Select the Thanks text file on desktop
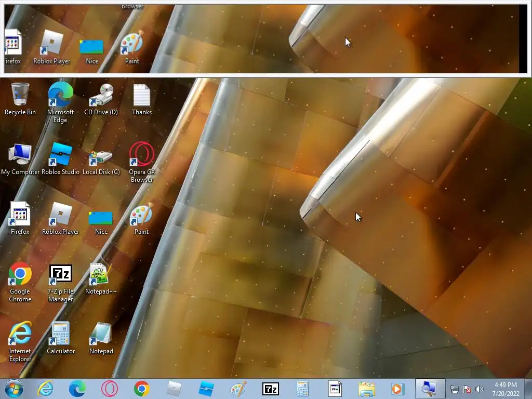 point(141,99)
